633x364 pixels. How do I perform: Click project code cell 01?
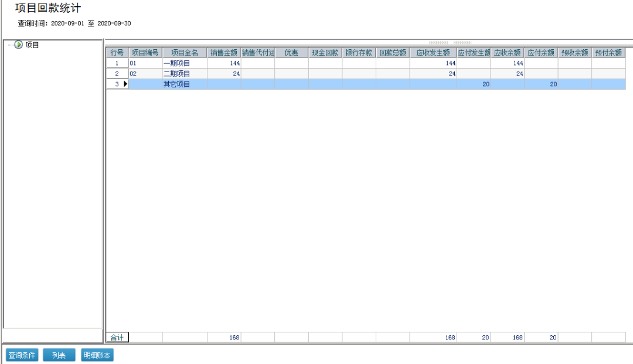coord(145,63)
